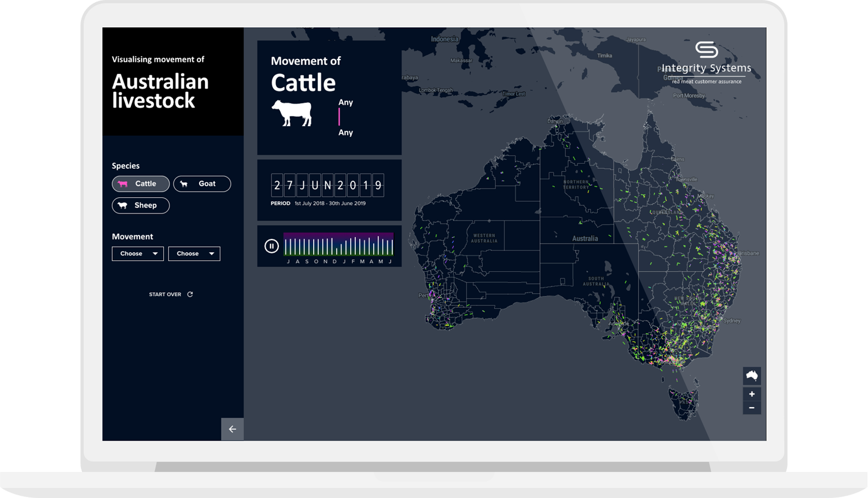Click the white cow silhouette icon
The image size is (868, 498).
pos(292,113)
